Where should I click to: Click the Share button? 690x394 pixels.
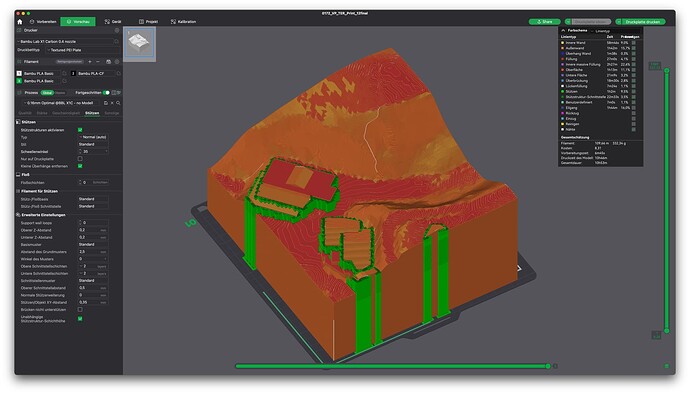(x=544, y=22)
